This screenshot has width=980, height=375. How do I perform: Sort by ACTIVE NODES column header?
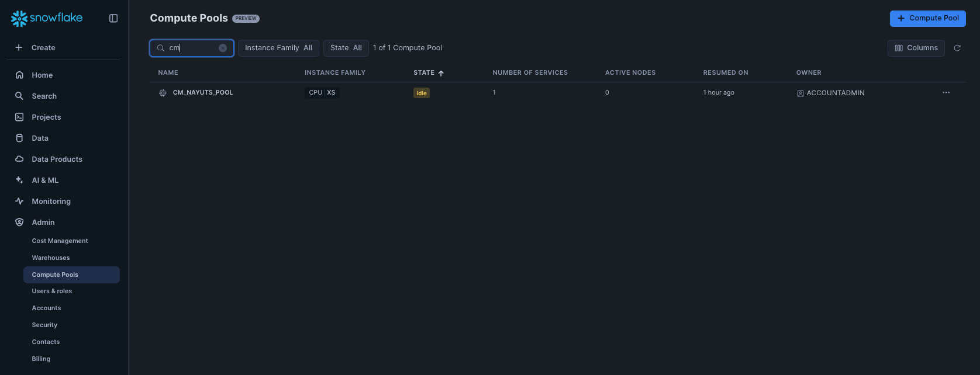coord(630,72)
